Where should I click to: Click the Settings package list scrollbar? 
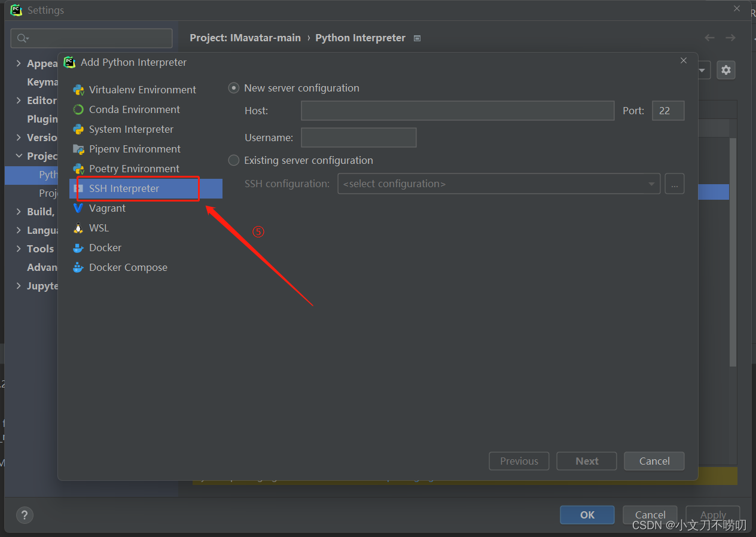coord(733,251)
